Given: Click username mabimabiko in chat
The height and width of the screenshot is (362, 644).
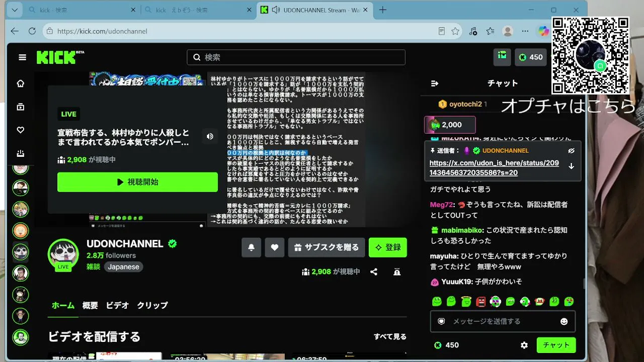Looking at the screenshot, I should (x=462, y=230).
